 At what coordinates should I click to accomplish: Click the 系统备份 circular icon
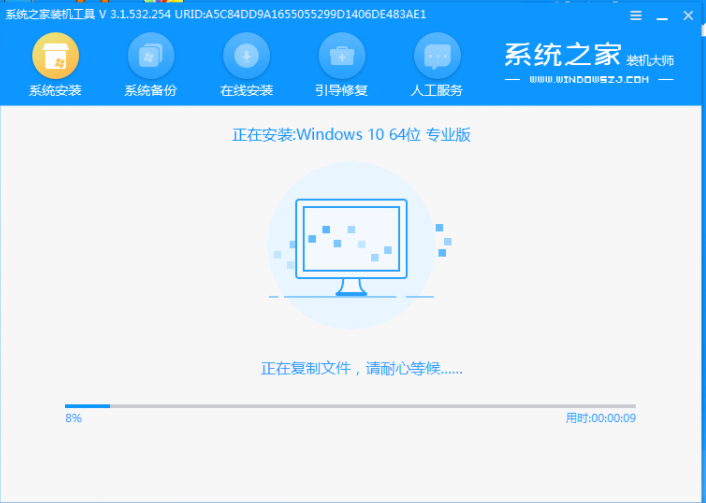coord(150,56)
